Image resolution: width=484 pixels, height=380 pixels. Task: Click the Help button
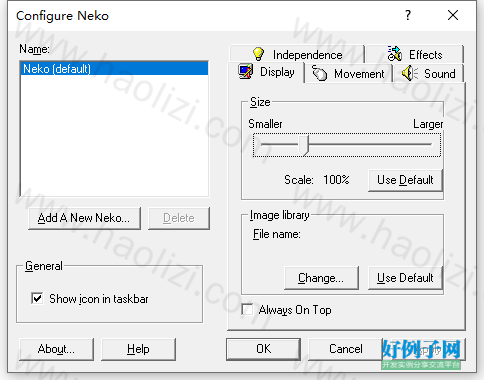click(138, 349)
